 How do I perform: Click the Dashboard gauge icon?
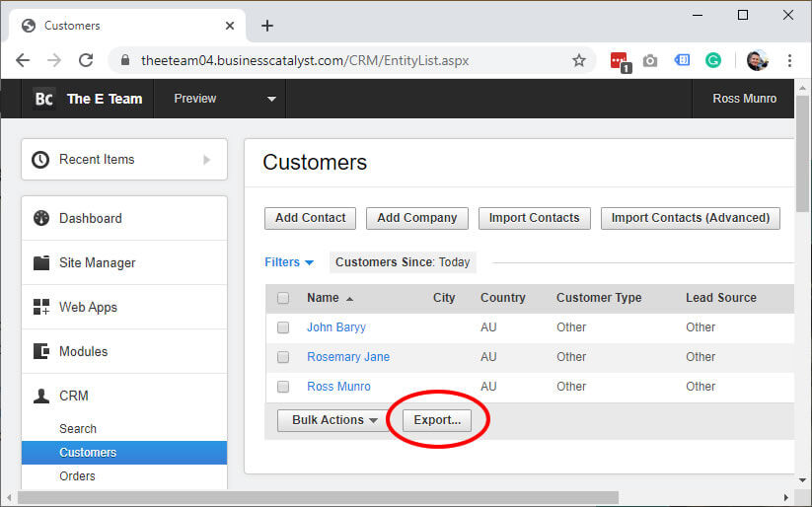pyautogui.click(x=41, y=218)
